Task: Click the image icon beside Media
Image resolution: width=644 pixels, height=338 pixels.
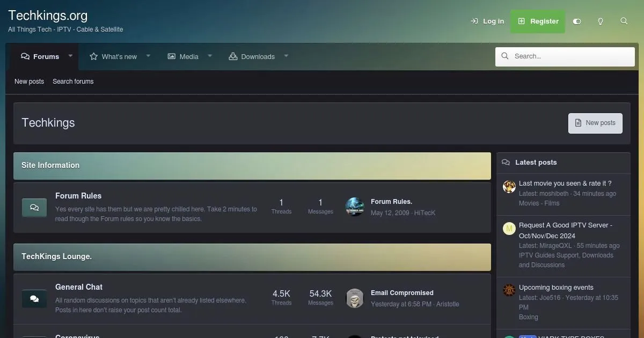Action: (172, 56)
